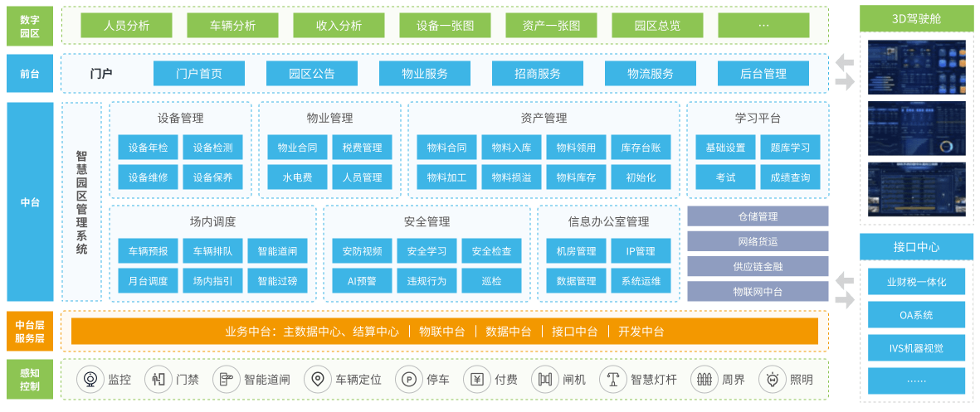Click the 付费 yen payment icon
980x412 pixels.
coord(476,380)
